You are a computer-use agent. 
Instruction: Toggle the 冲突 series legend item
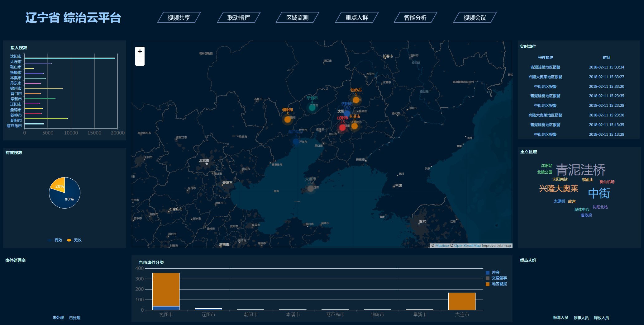click(493, 272)
